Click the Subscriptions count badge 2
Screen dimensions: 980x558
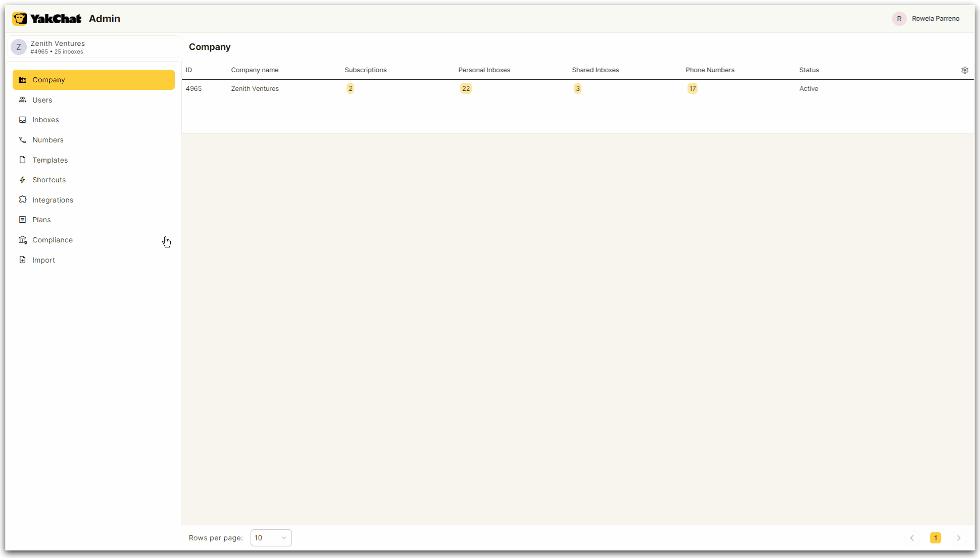pyautogui.click(x=350, y=89)
